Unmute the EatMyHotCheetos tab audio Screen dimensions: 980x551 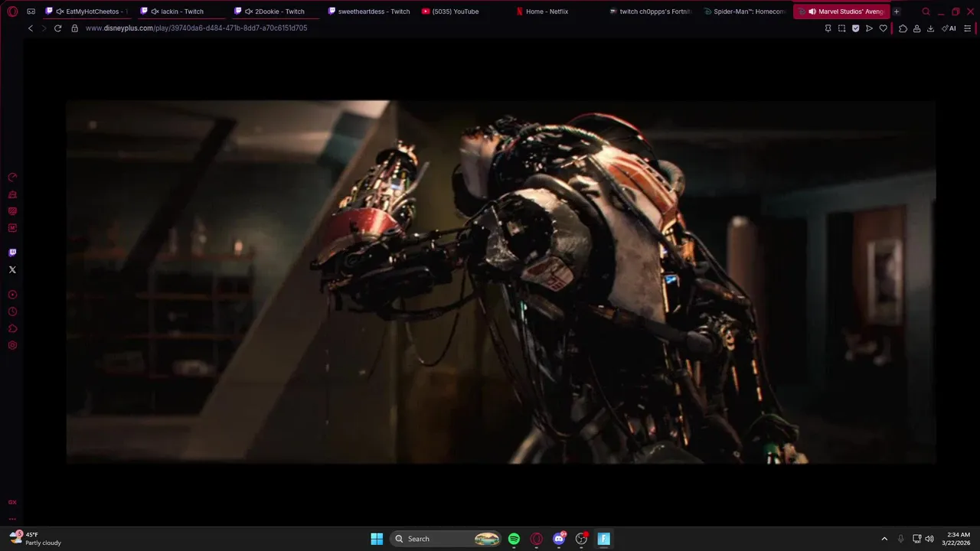[60, 11]
